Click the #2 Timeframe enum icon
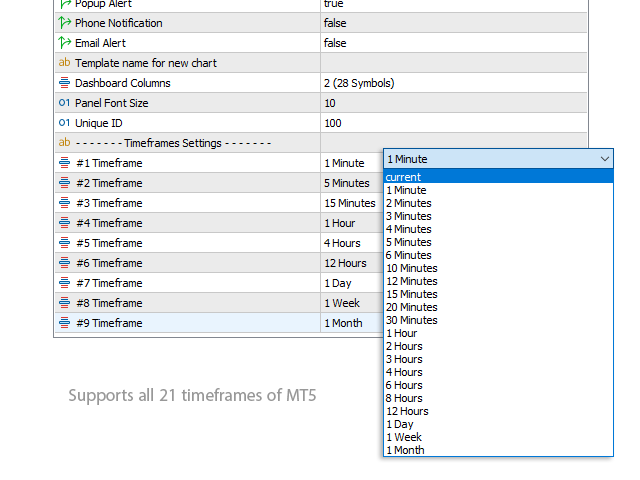This screenshot has width=640, height=480. [64, 182]
